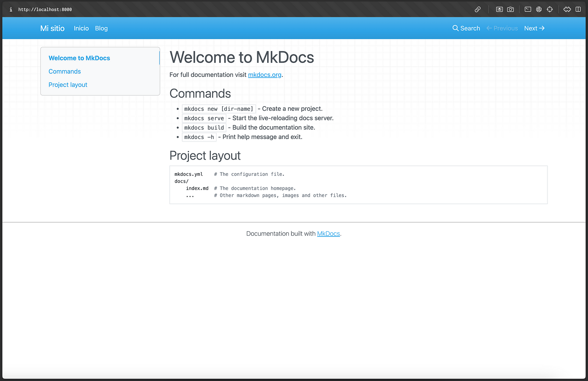Click the address bar showing localhost:8000
Image resolution: width=588 pixels, height=381 pixels.
point(45,10)
